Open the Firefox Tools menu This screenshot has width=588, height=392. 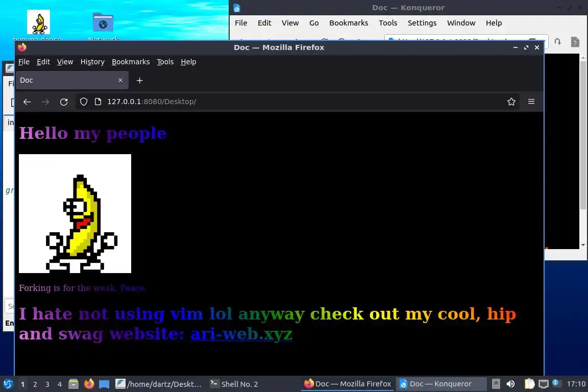tap(165, 62)
